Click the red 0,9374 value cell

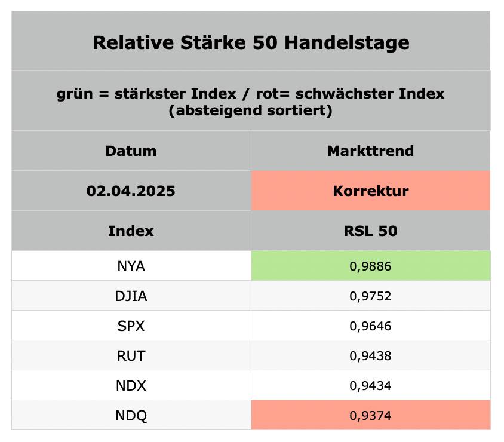tap(370, 415)
